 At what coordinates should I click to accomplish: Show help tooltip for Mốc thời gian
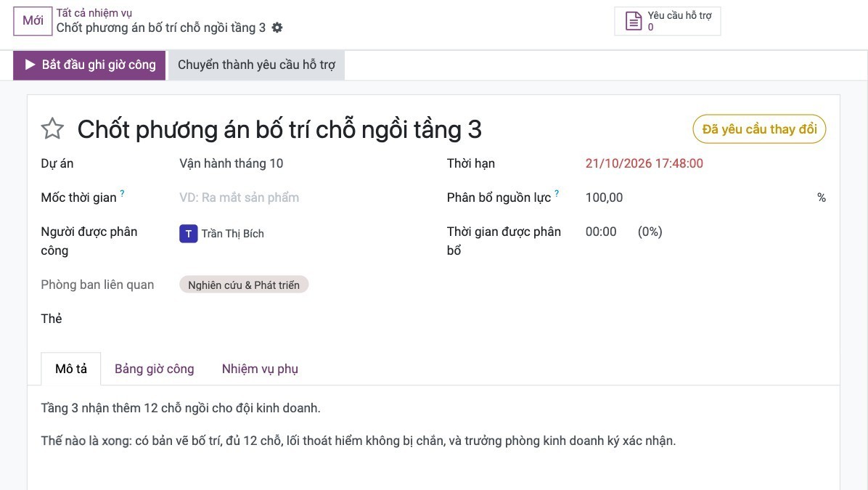tap(123, 193)
